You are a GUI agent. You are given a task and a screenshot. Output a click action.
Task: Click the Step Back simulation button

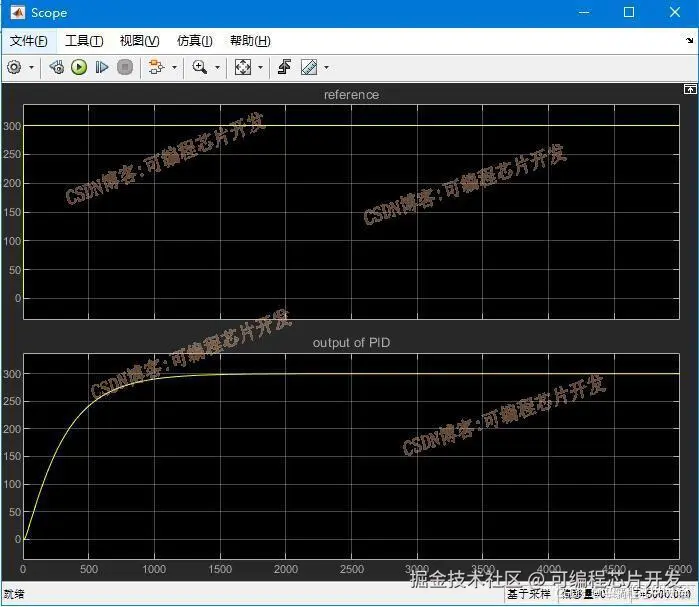(x=57, y=67)
